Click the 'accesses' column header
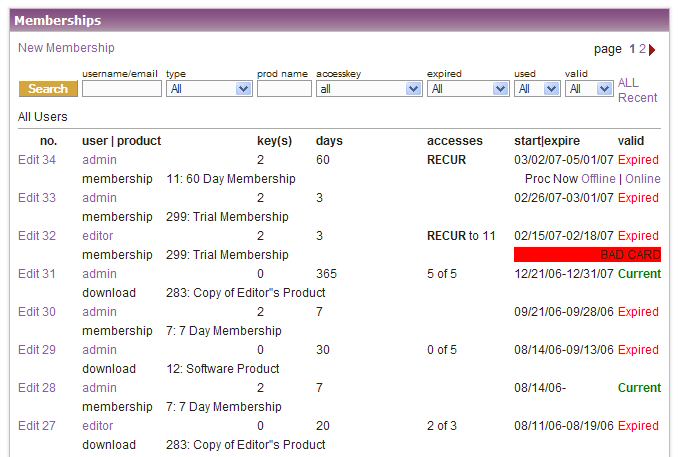The image size is (678, 457). tap(455, 141)
